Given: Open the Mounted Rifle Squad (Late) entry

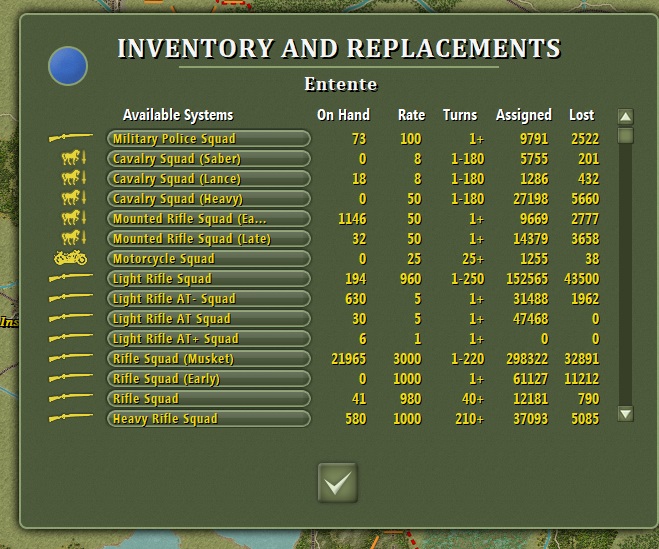Looking at the screenshot, I should [209, 239].
